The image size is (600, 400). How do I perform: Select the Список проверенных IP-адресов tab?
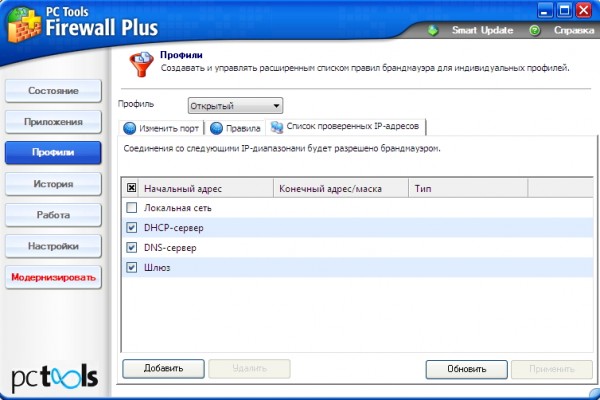coord(346,127)
